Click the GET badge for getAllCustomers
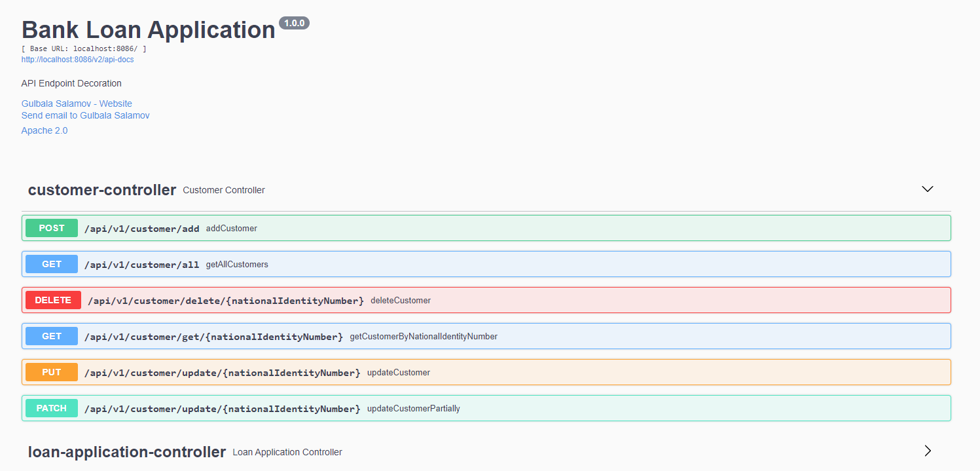Viewport: 980px width, 471px height. point(52,264)
